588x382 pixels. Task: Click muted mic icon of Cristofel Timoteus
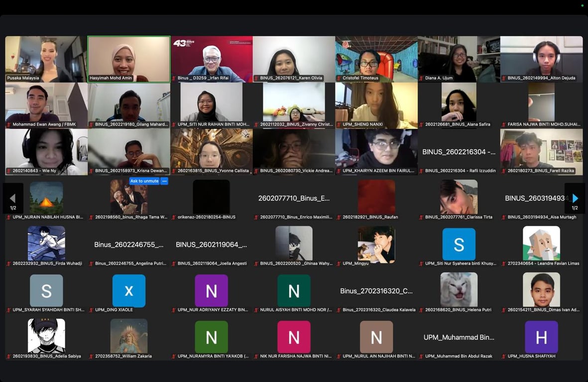pyautogui.click(x=339, y=78)
